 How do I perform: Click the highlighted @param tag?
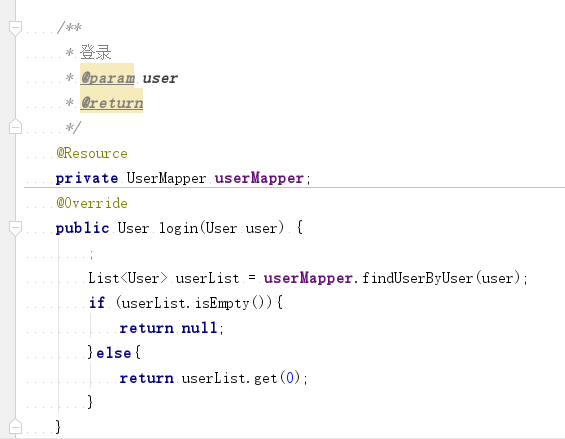[107, 78]
